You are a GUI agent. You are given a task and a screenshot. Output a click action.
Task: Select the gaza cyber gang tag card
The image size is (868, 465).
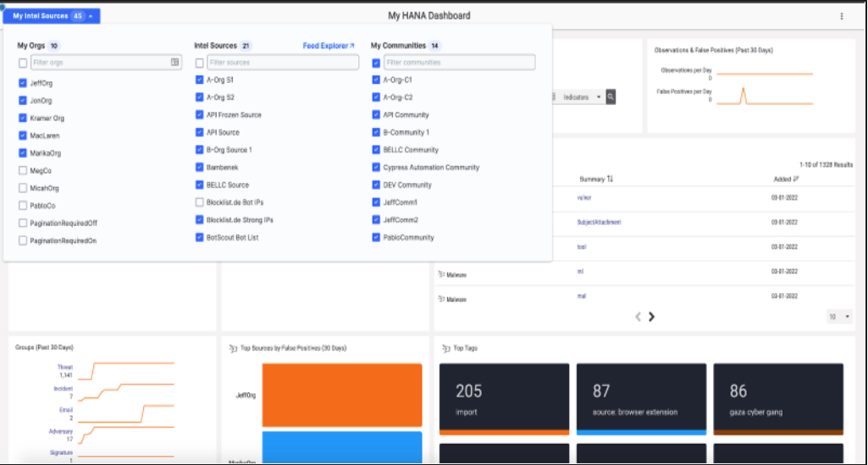(x=777, y=399)
